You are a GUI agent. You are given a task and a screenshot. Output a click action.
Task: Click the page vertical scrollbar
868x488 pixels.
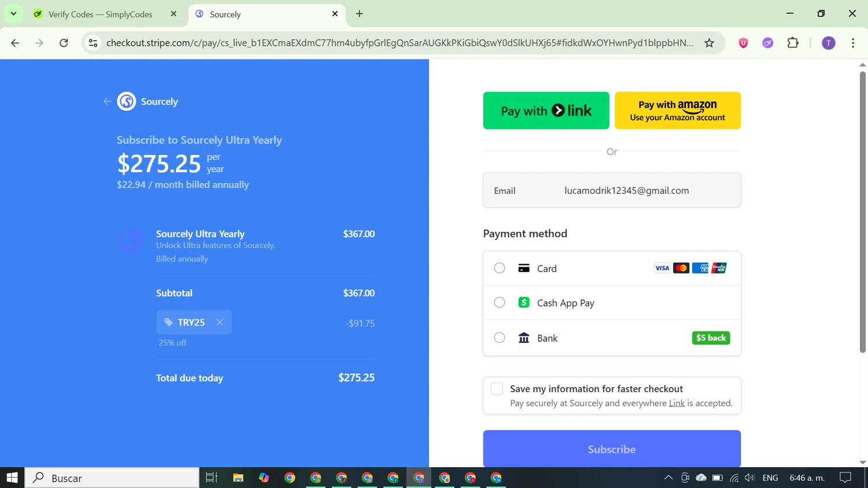coord(862,213)
